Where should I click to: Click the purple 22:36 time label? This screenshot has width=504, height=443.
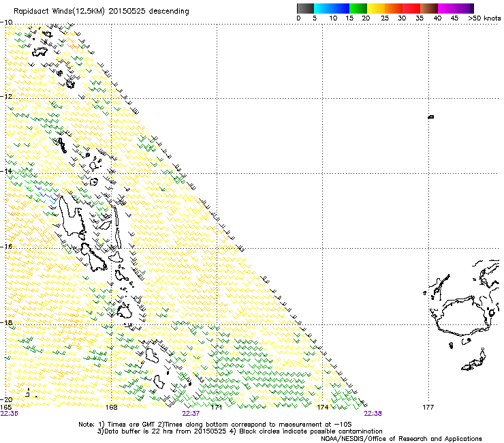coord(10,414)
